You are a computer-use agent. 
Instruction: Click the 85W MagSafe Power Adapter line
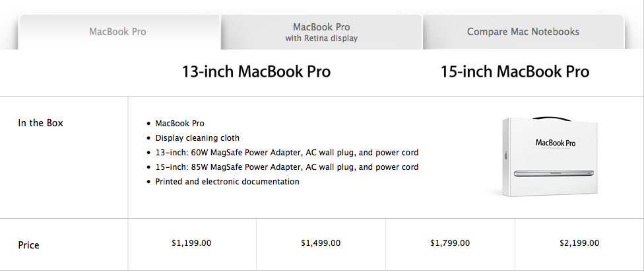[287, 167]
